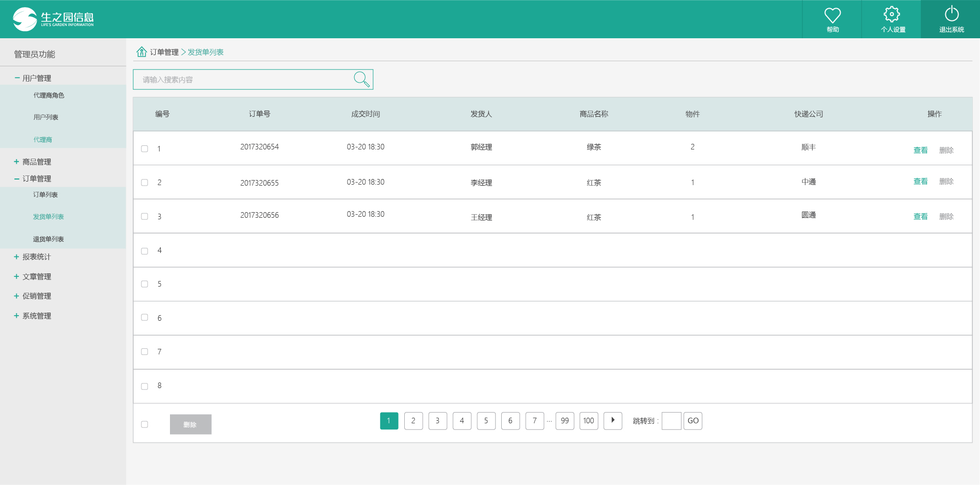The width and height of the screenshot is (980, 485).
Task: Go to page 6
Action: pyautogui.click(x=510, y=421)
